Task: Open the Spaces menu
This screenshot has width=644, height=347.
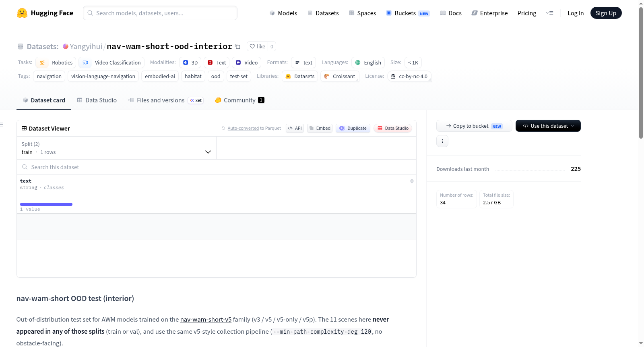Action: (363, 13)
